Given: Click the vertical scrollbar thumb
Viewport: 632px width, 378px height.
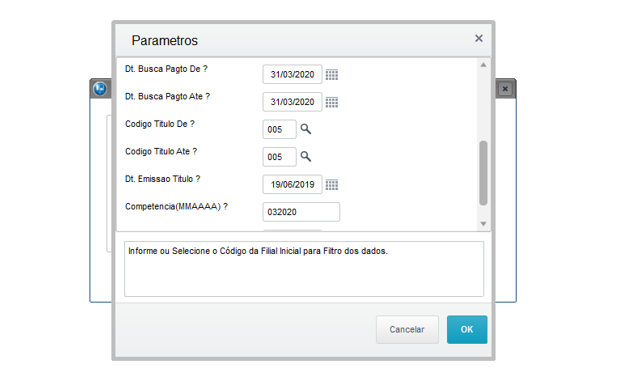Looking at the screenshot, I should pos(483,173).
